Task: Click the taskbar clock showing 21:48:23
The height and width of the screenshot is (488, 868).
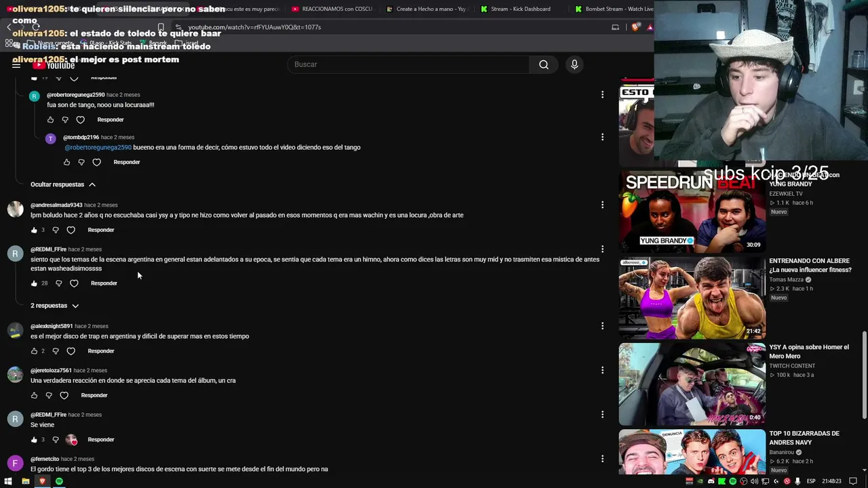Action: click(x=830, y=481)
